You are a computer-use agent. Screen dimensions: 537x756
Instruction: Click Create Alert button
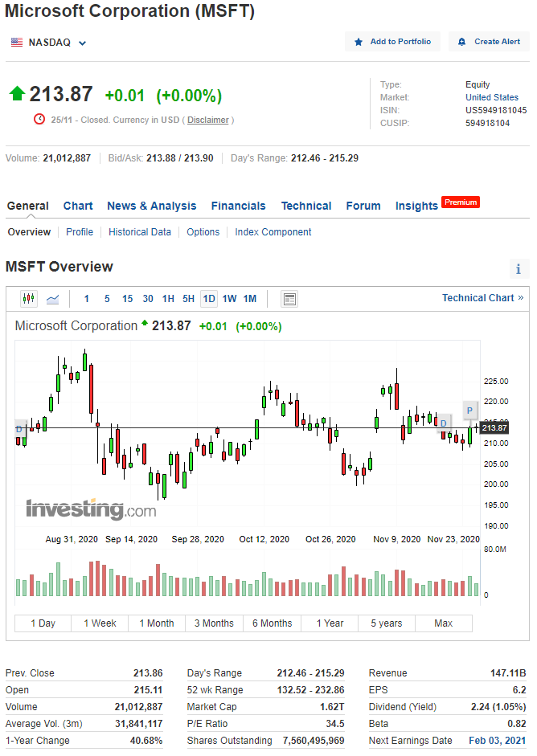click(x=489, y=42)
